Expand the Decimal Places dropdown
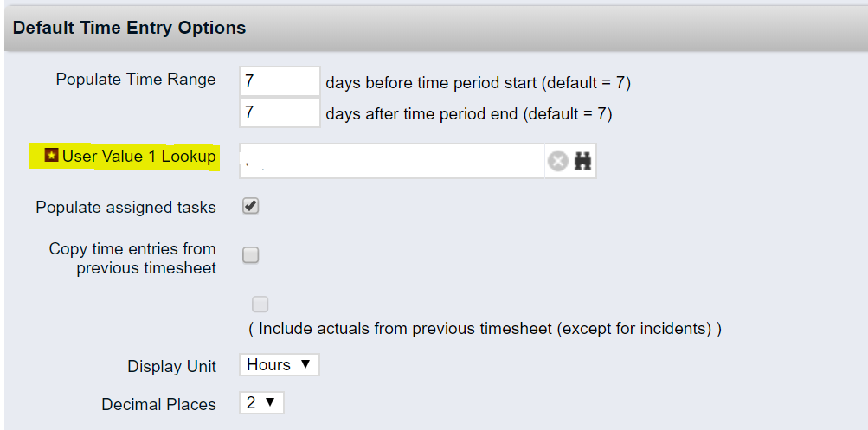The image size is (868, 430). tap(261, 403)
